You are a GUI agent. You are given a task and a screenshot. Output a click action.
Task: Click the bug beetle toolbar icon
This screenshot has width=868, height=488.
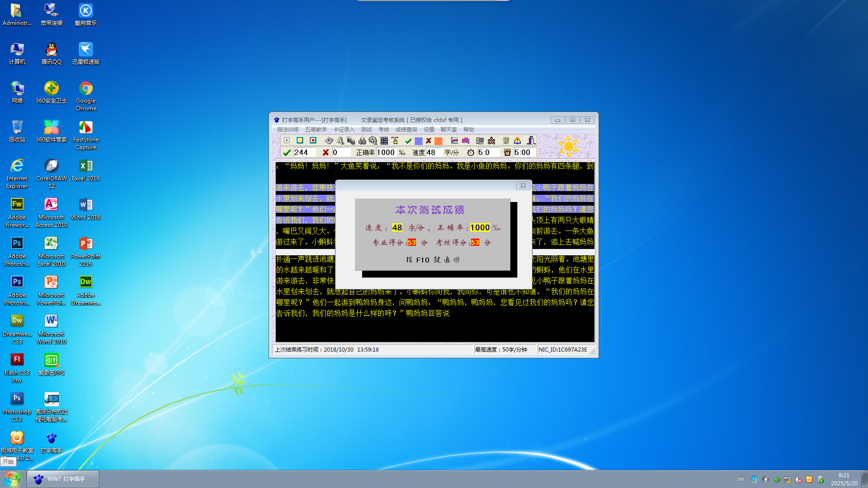pos(506,141)
